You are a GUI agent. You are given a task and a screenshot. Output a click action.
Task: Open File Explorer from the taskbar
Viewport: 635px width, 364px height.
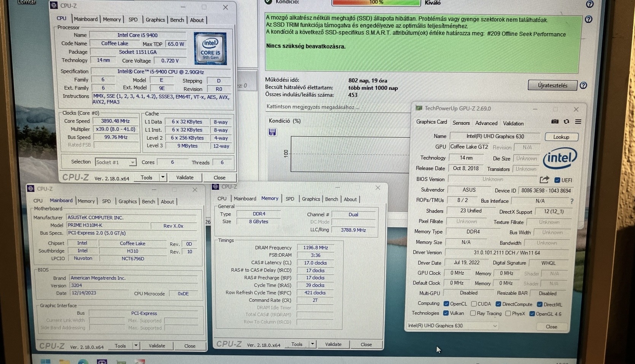(64, 361)
